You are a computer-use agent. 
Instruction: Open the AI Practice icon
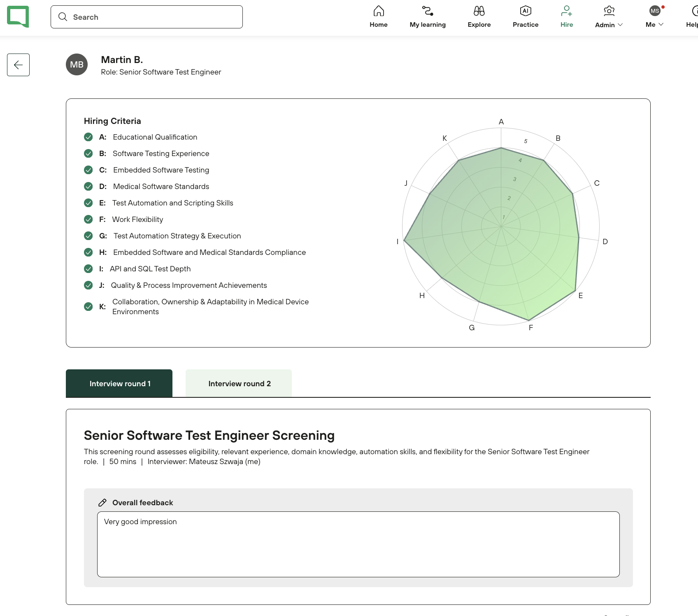click(x=526, y=11)
